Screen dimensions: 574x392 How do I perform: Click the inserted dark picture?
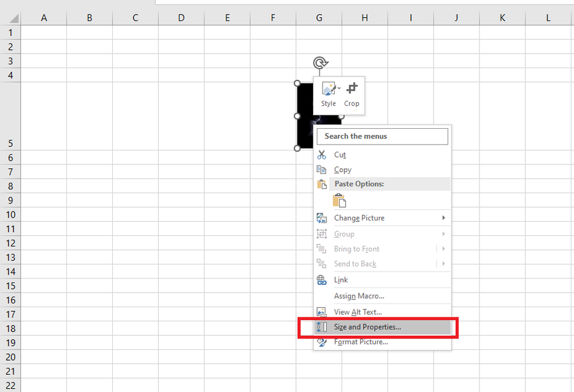pos(305,115)
